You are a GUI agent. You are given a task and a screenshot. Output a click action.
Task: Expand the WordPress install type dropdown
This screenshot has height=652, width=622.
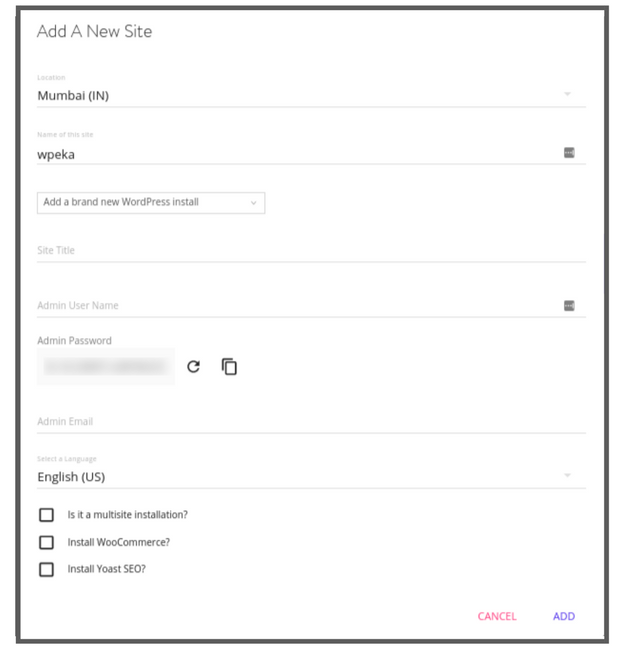(150, 202)
